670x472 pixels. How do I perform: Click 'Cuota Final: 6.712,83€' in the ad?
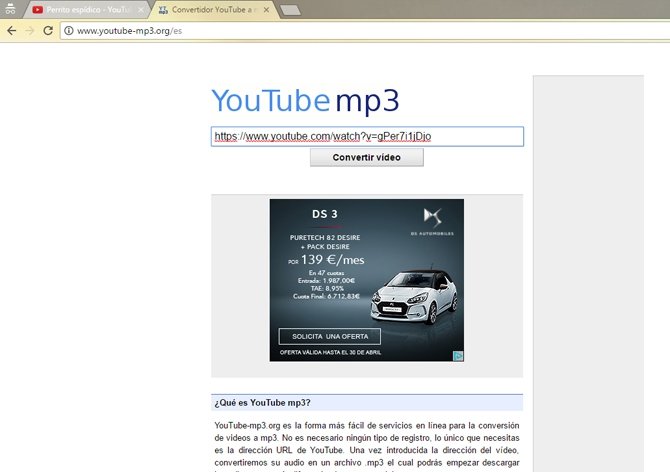[326, 296]
